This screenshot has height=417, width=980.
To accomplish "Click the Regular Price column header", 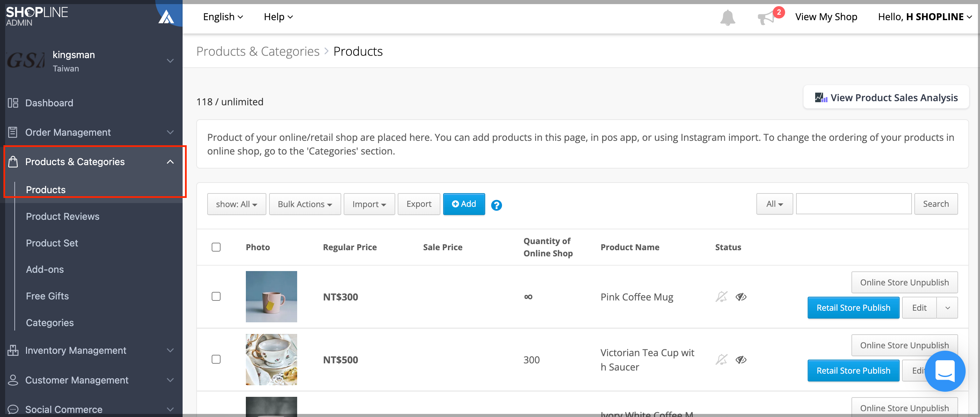I will click(x=349, y=247).
